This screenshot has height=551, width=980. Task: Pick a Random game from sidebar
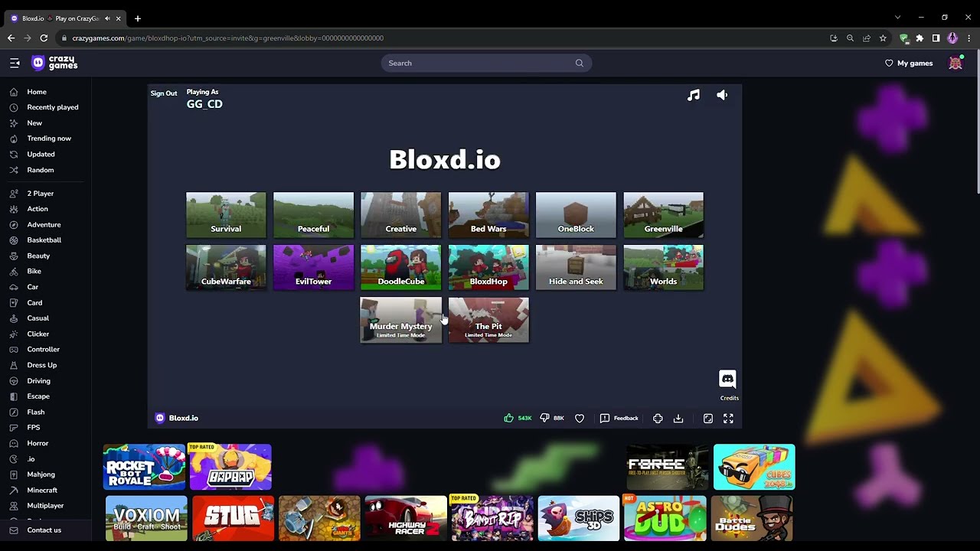(40, 170)
